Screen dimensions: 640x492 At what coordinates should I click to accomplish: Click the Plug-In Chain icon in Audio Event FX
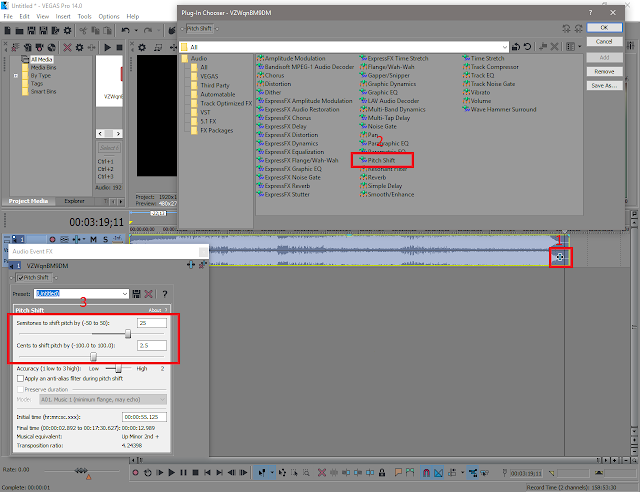tap(191, 265)
